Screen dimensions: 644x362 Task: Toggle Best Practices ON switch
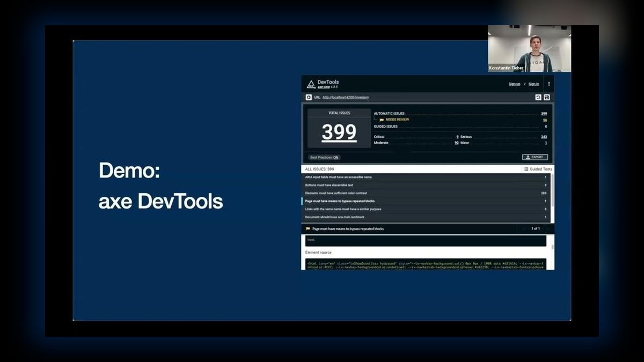[x=324, y=157]
